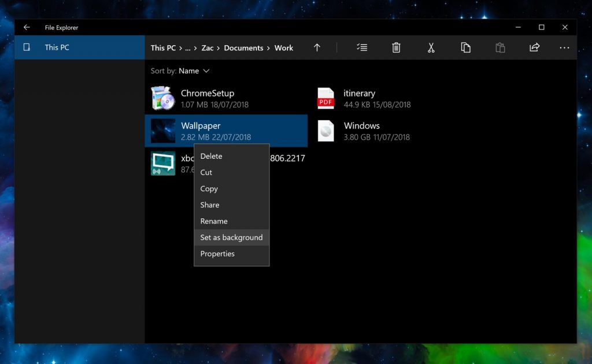This screenshot has width=592, height=364.
Task: Click the This PC device icon in sidebar
Action: click(27, 48)
